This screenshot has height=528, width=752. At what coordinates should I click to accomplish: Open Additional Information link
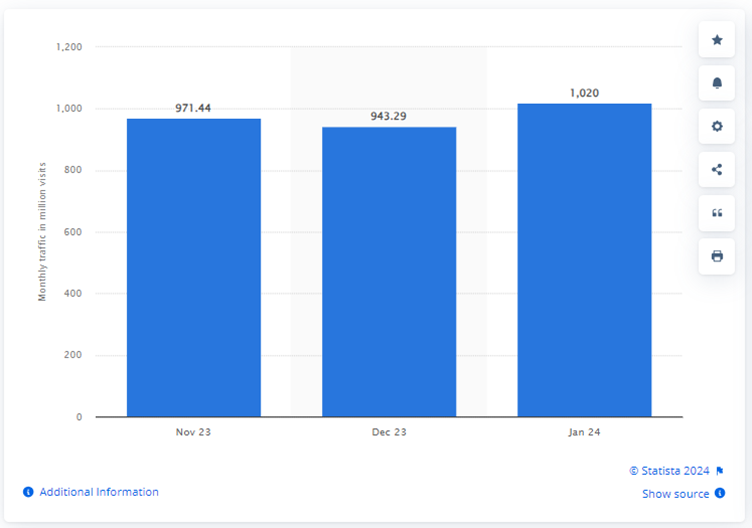[99, 492]
